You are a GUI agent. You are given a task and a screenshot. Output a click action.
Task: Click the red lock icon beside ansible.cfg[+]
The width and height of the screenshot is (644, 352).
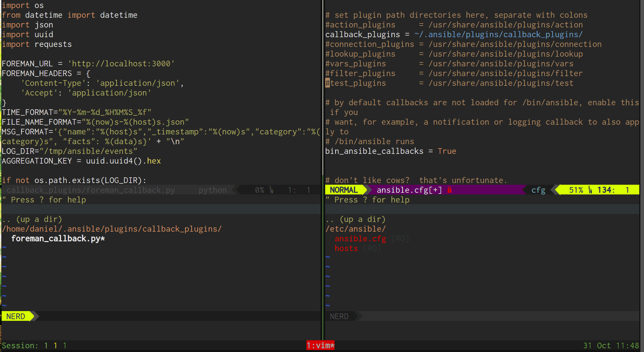tap(449, 190)
